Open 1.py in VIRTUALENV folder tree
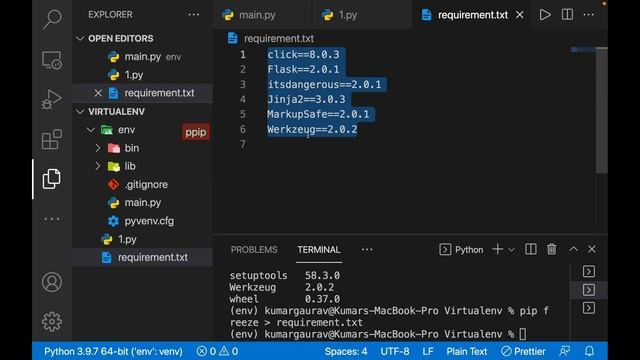This screenshot has width=640, height=360. tap(142, 239)
